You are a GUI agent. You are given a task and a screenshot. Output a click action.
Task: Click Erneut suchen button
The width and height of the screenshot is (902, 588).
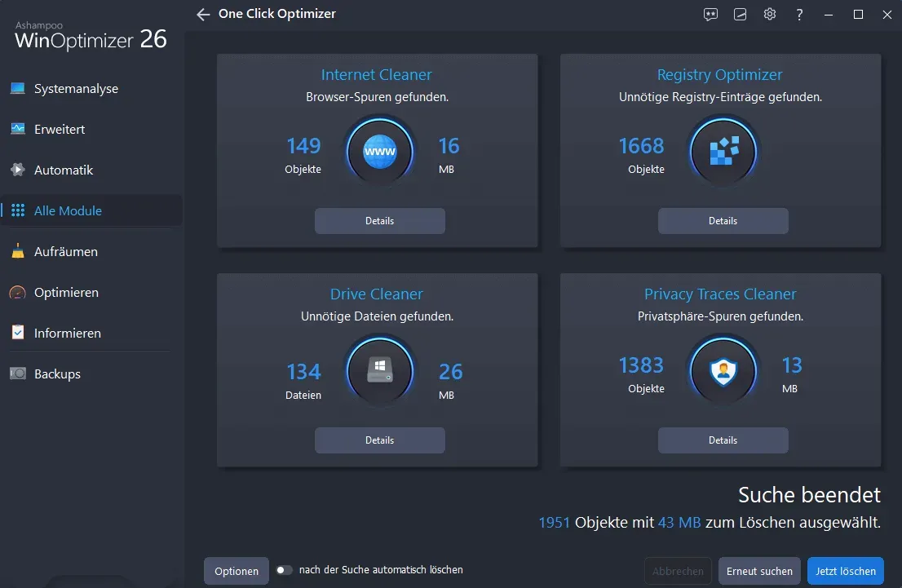(x=759, y=571)
